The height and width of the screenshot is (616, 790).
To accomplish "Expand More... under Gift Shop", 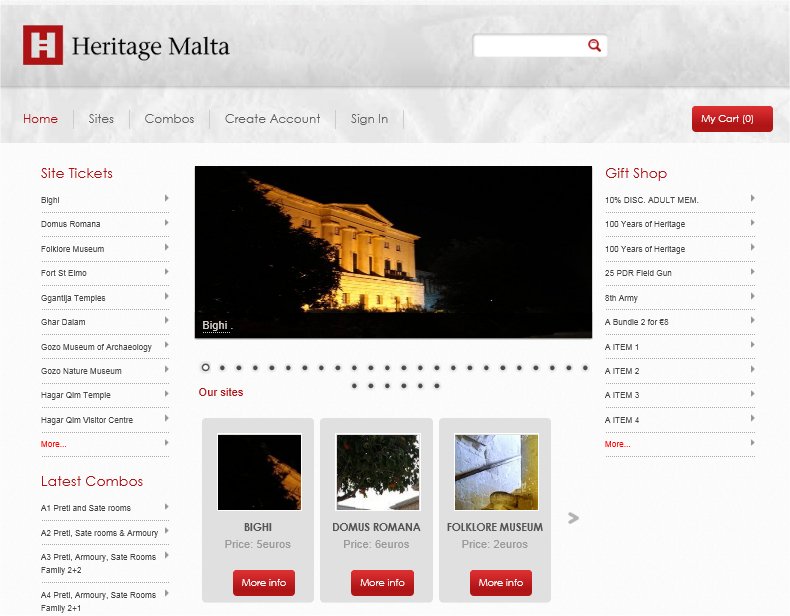I will [x=617, y=444].
